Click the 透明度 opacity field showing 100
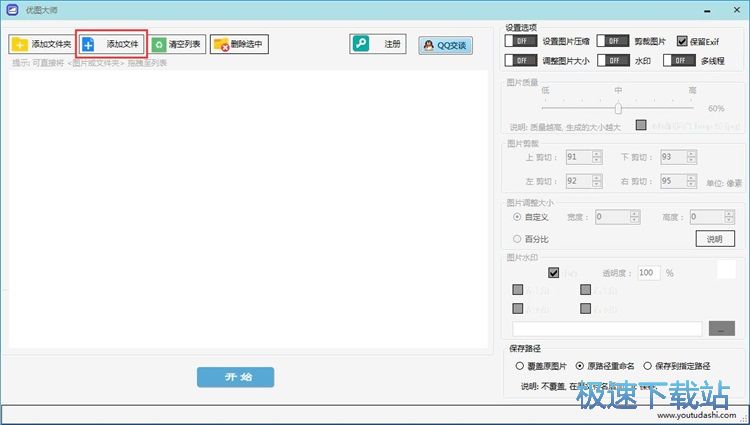This screenshot has width=750, height=425. point(649,272)
